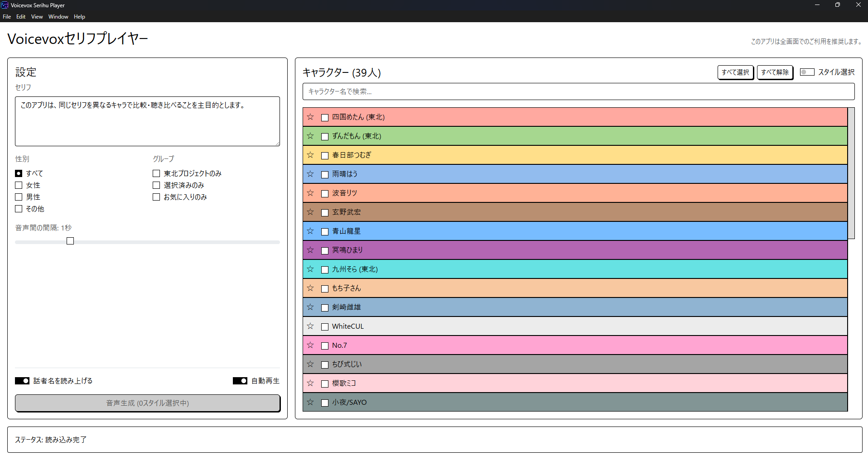Screen dimensions: 868x465
Task: Star the もち子さん row
Action: (310, 288)
